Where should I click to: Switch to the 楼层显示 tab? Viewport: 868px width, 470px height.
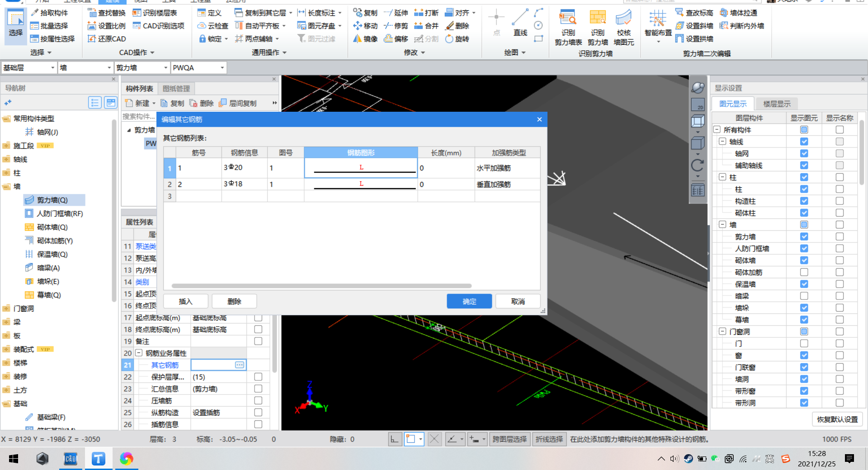[x=777, y=104]
